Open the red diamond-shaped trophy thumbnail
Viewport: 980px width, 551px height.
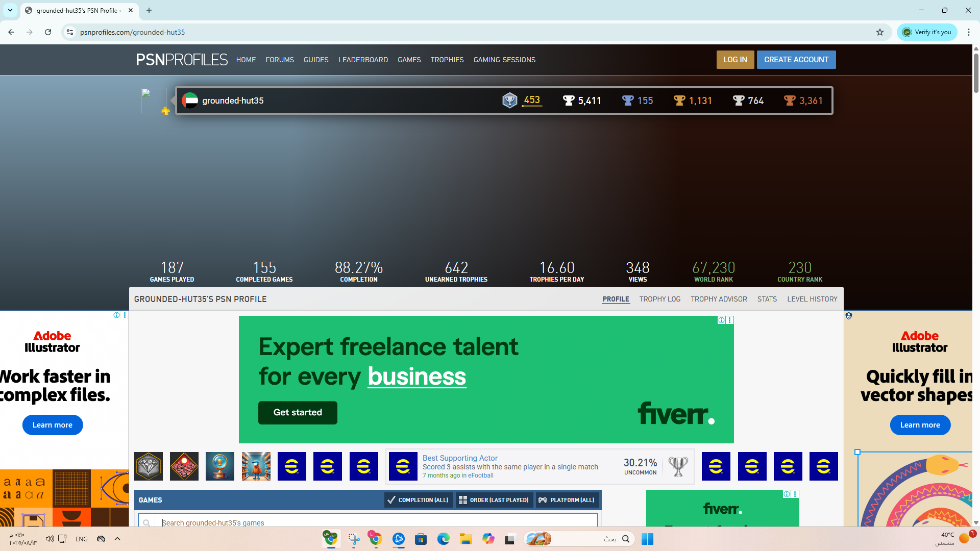coord(184,466)
